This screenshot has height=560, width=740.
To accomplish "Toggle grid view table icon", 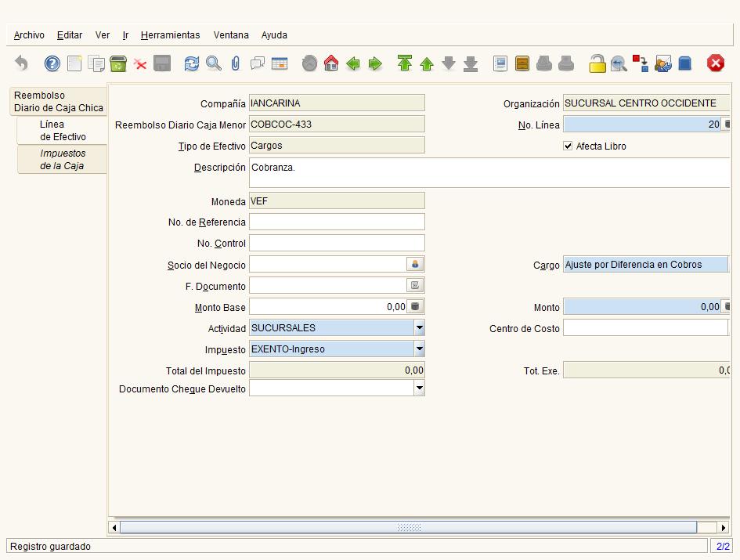I will (x=280, y=63).
